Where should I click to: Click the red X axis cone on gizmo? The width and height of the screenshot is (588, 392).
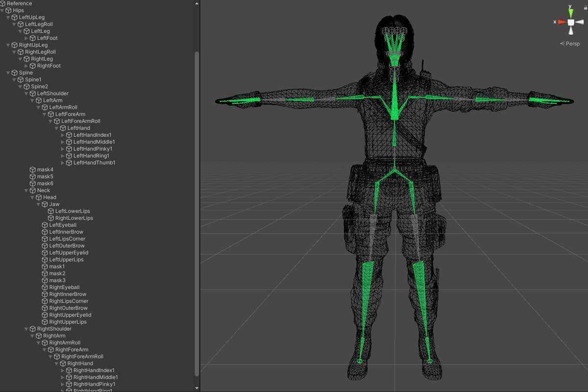click(562, 22)
